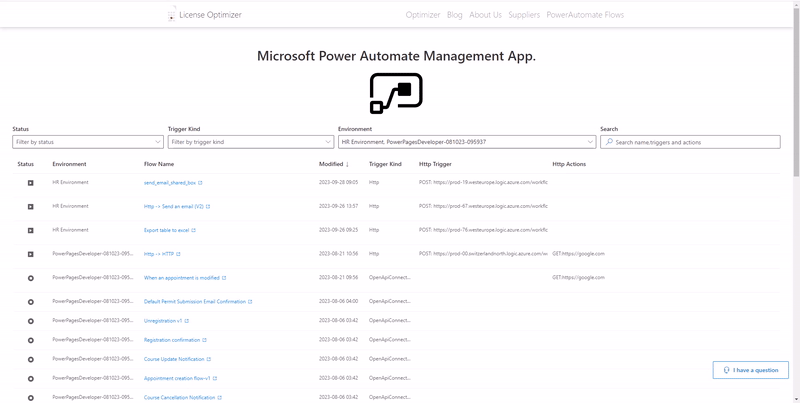This screenshot has width=800, height=403.
Task: Open external link icon next to When an appointment is modified
Action: pos(224,278)
